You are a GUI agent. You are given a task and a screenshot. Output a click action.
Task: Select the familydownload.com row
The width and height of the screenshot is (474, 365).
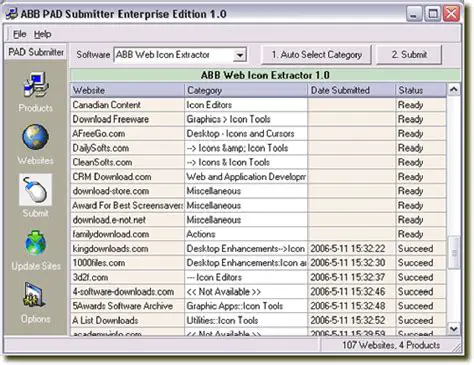point(258,234)
